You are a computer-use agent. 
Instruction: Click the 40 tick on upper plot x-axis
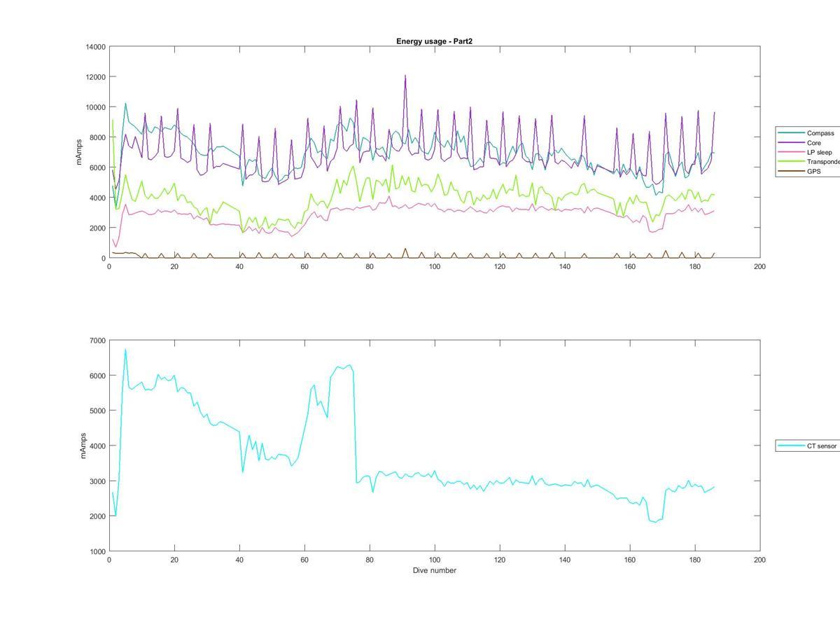point(239,266)
